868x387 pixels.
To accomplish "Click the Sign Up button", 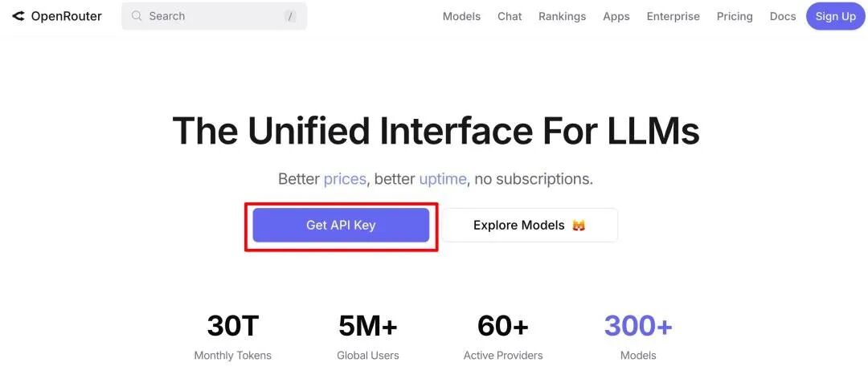I will point(835,17).
